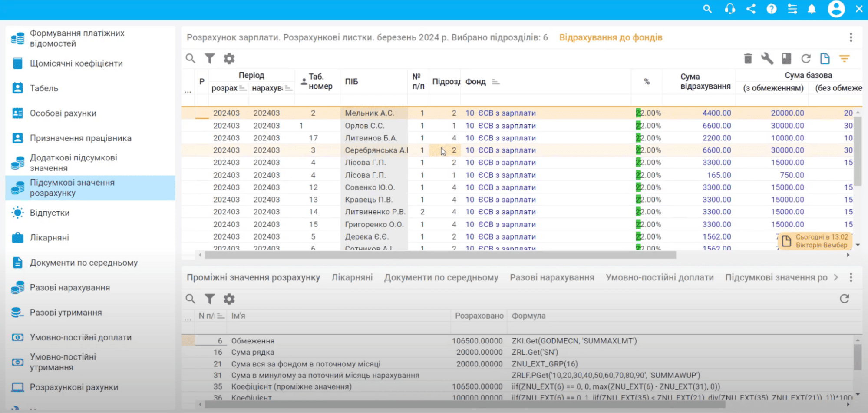Open filter for the deductions table
The height and width of the screenshot is (413, 868).
tap(210, 58)
